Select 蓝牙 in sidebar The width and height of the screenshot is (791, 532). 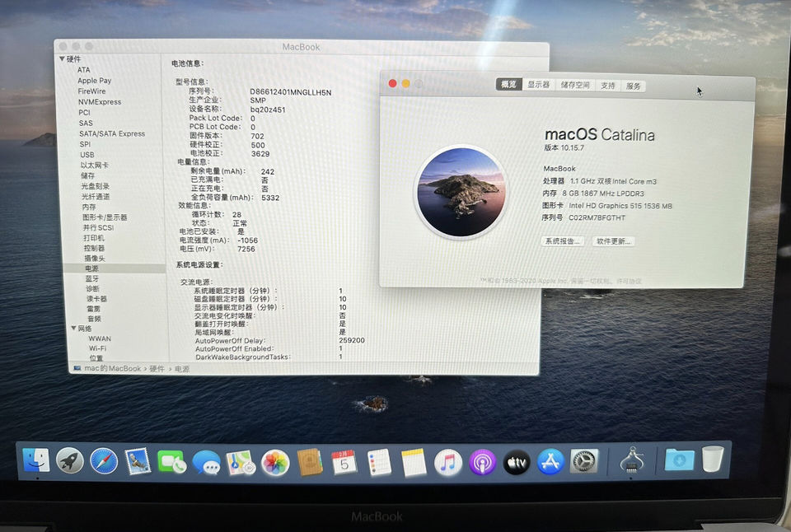[x=92, y=279]
